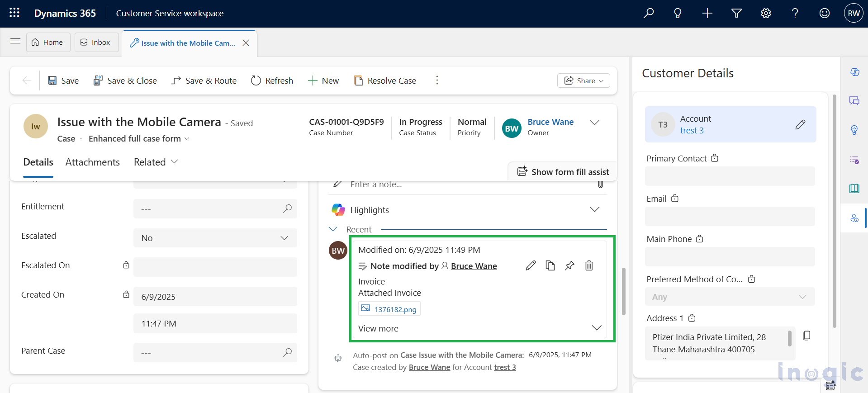The width and height of the screenshot is (868, 393).
Task: Click the form fill assist icon at bottom right
Action: click(830, 385)
